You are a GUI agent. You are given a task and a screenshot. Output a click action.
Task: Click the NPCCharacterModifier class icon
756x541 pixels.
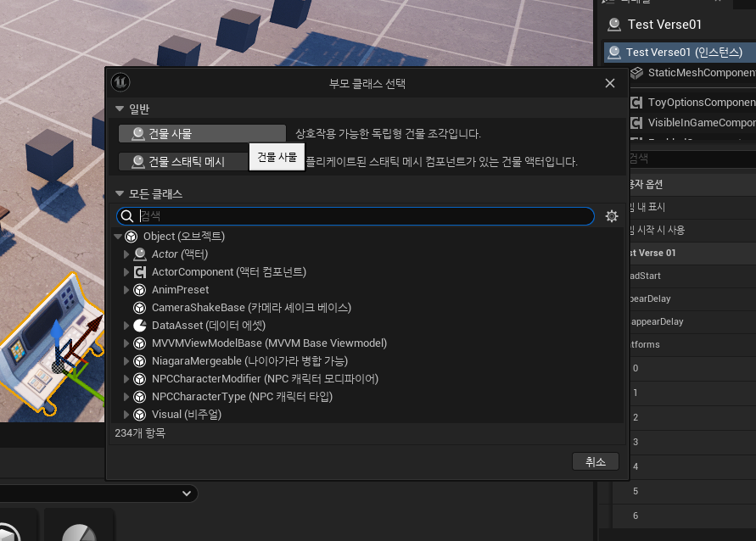click(x=140, y=379)
